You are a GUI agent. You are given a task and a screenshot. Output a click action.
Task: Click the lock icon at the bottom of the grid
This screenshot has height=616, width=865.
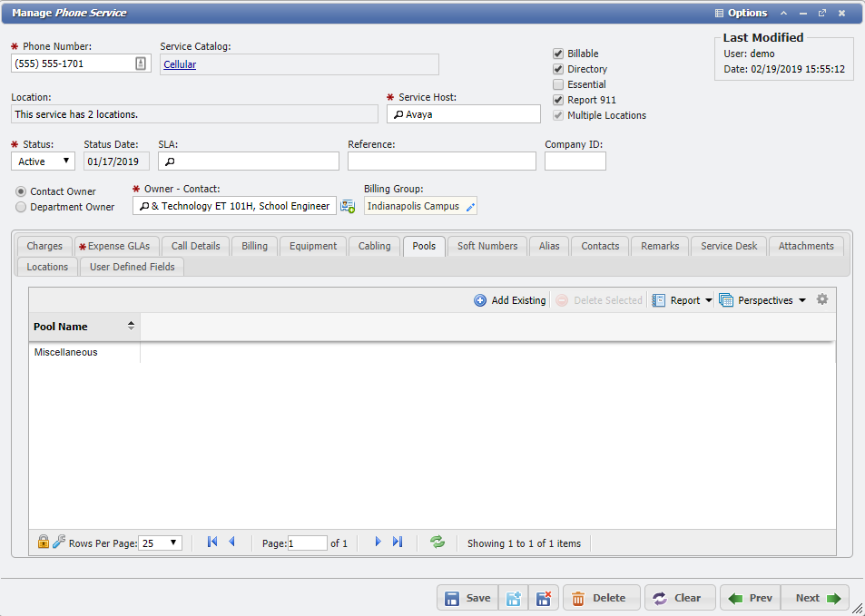[43, 542]
